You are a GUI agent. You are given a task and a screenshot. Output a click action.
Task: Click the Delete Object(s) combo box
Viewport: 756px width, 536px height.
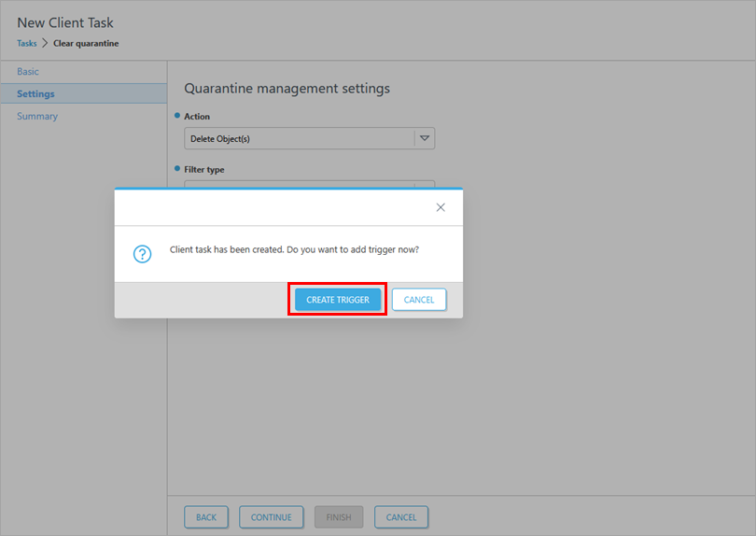click(x=299, y=138)
